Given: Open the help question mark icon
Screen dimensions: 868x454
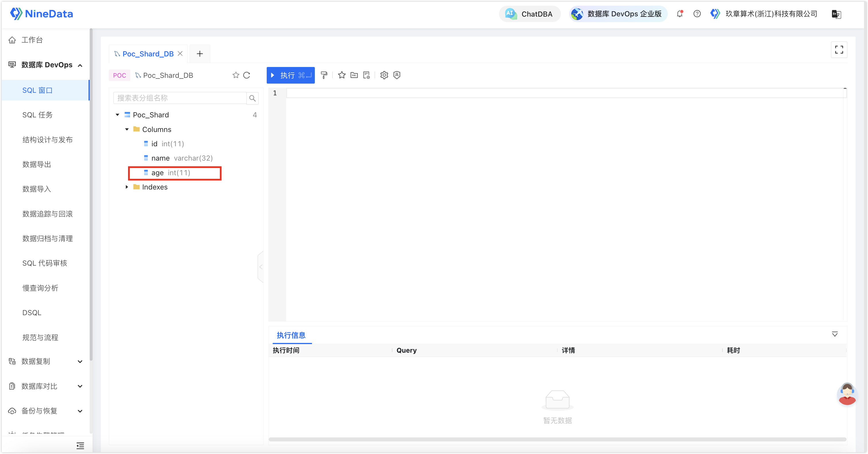Looking at the screenshot, I should tap(697, 14).
